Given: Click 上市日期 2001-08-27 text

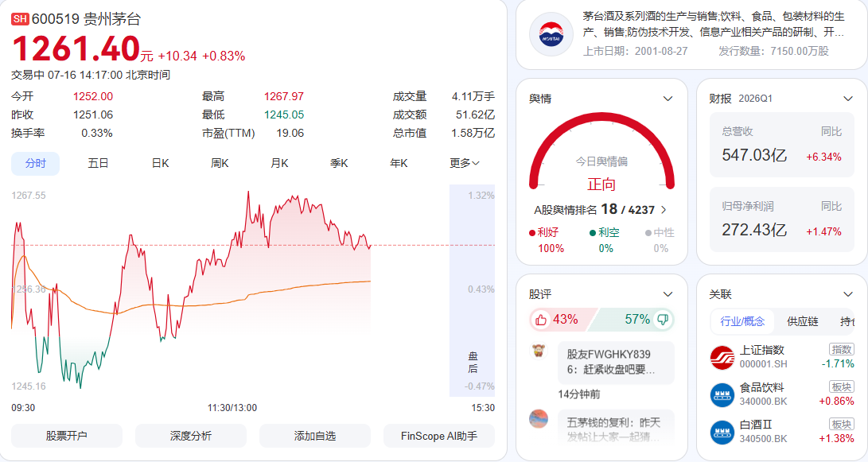Looking at the screenshot, I should point(636,51).
